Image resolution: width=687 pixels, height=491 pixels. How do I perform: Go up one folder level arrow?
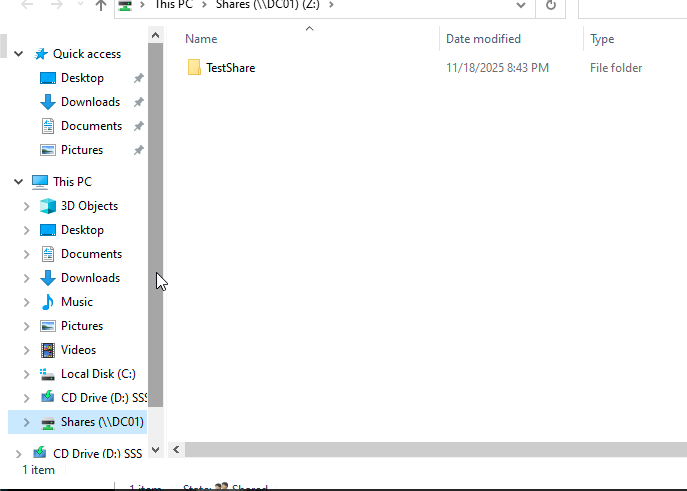101,5
